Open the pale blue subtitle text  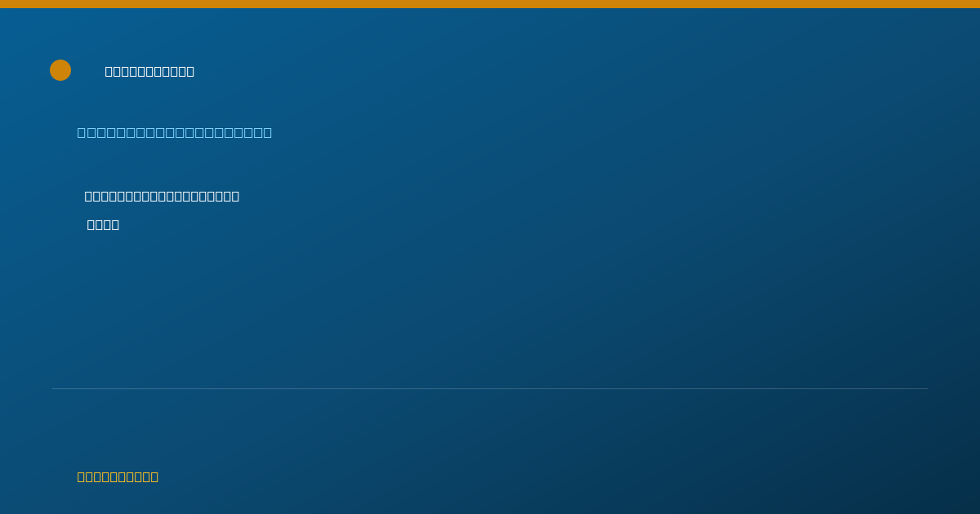(x=175, y=132)
